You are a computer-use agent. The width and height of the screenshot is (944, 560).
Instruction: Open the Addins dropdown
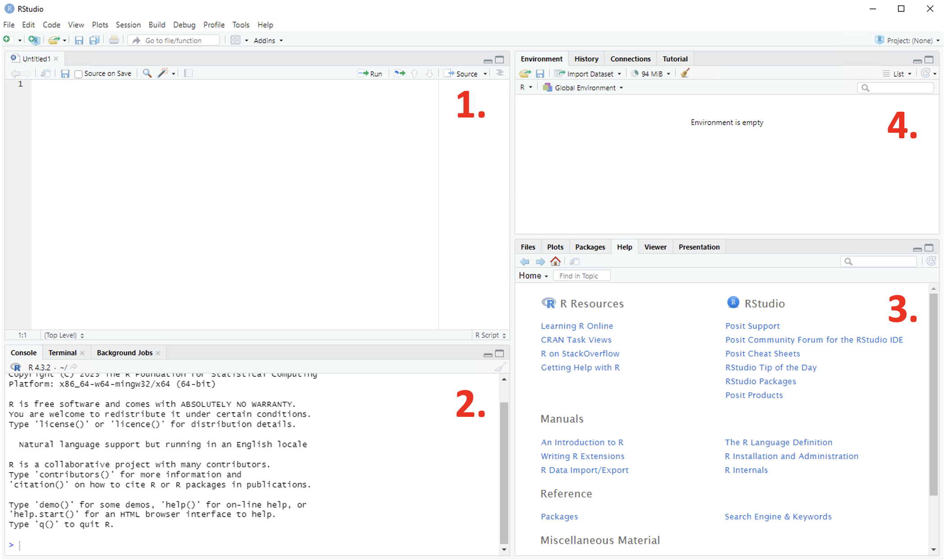(268, 41)
